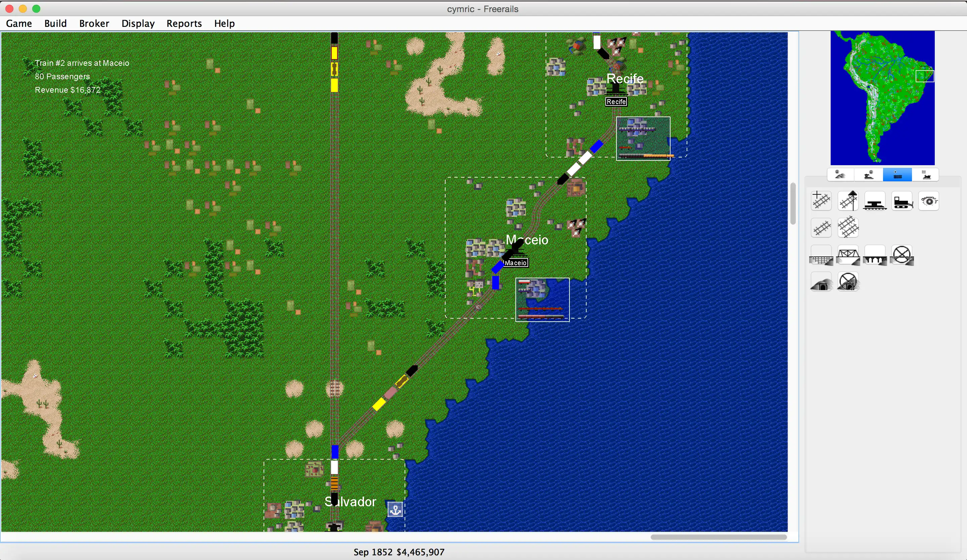Click the Salvador city label
967x560 pixels.
click(349, 501)
